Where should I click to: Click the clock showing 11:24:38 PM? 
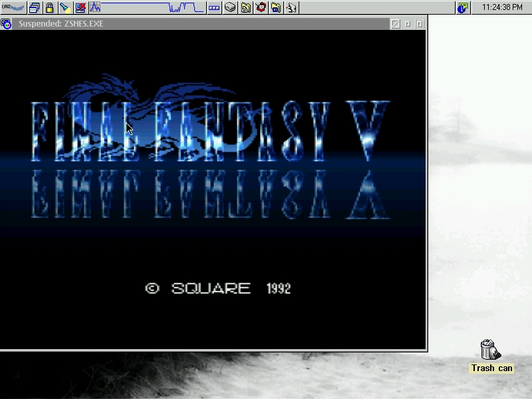tap(502, 7)
